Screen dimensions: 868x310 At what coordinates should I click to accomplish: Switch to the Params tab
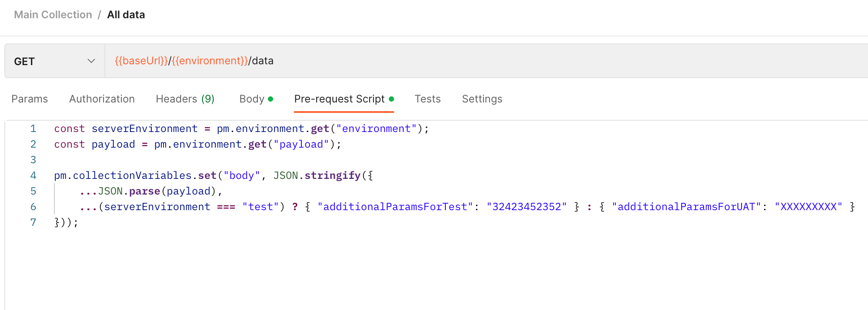(x=30, y=99)
